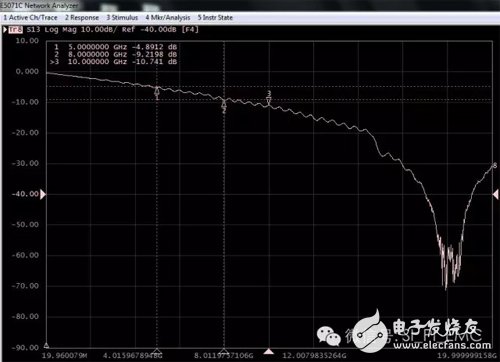Select active marker 3 readout 10.000000 GHz -10.741 dB
This screenshot has width=500, height=362.
coord(113,62)
